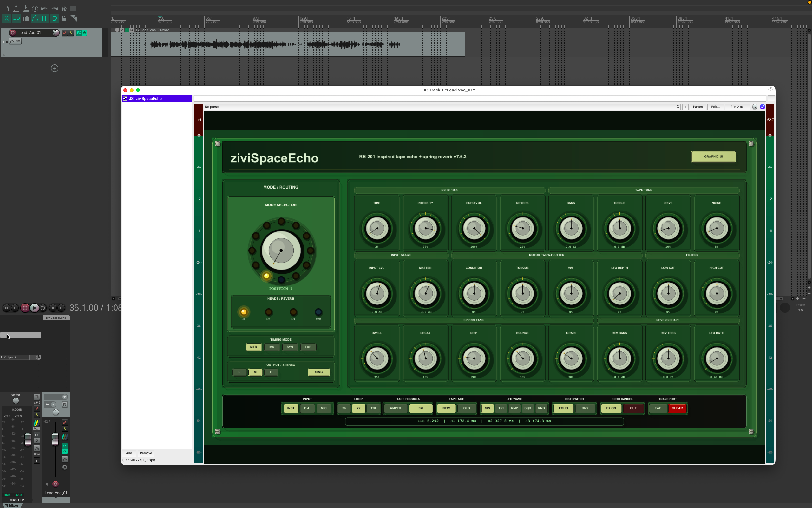The width and height of the screenshot is (812, 508).
Task: Open the FX comment '...' menu button
Action: point(771,98)
